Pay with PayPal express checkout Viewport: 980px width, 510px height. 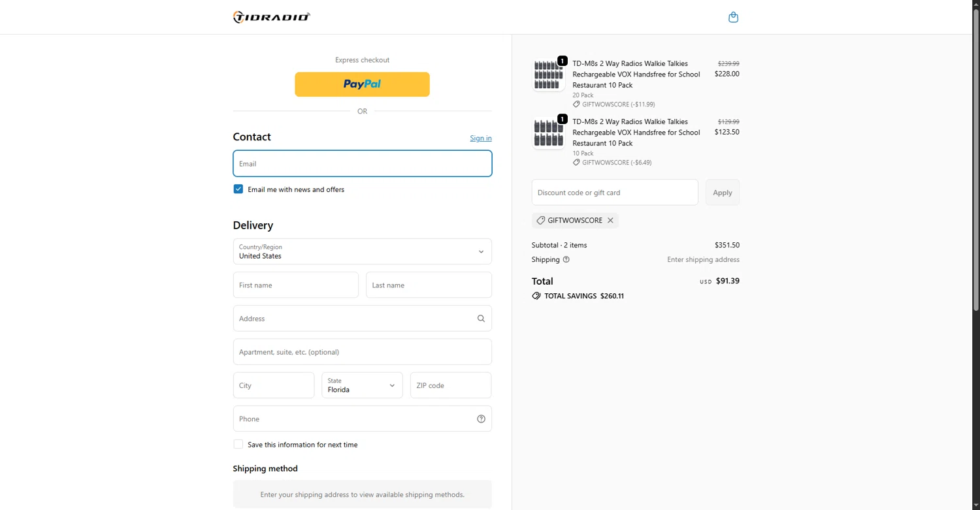362,84
